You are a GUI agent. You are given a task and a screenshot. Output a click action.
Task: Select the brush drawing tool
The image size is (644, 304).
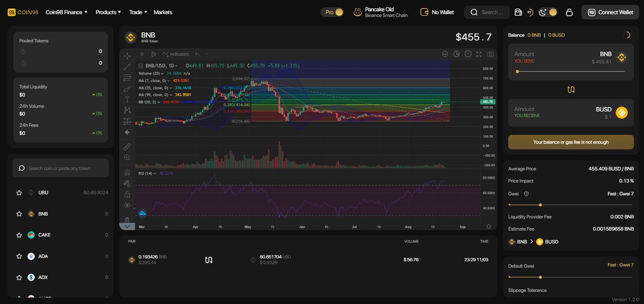(127, 88)
